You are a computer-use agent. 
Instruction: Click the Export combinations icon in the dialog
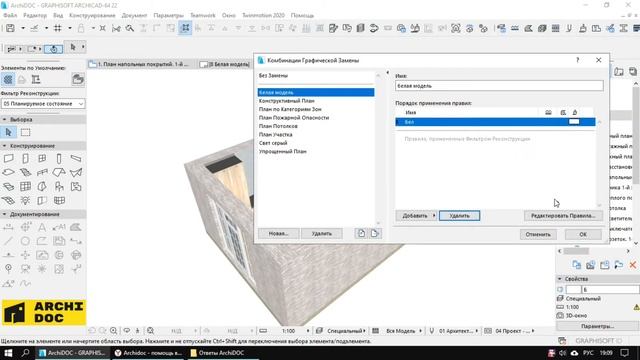coord(375,233)
